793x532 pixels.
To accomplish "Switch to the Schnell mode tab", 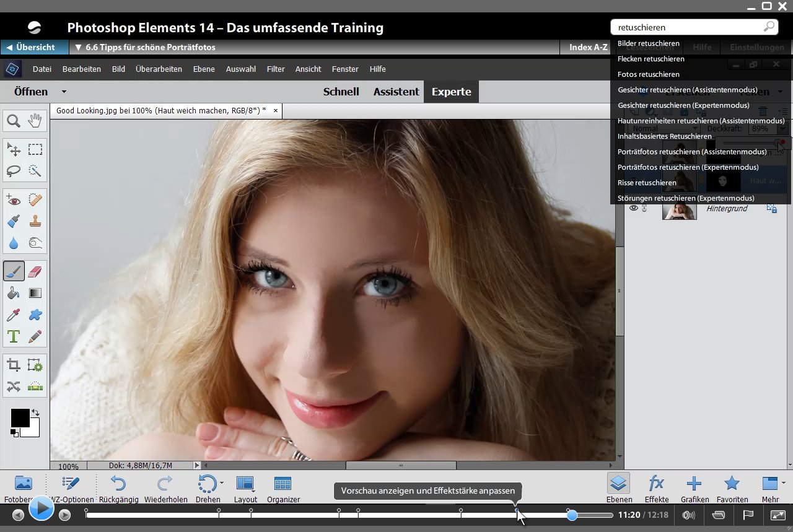I will pyautogui.click(x=341, y=92).
